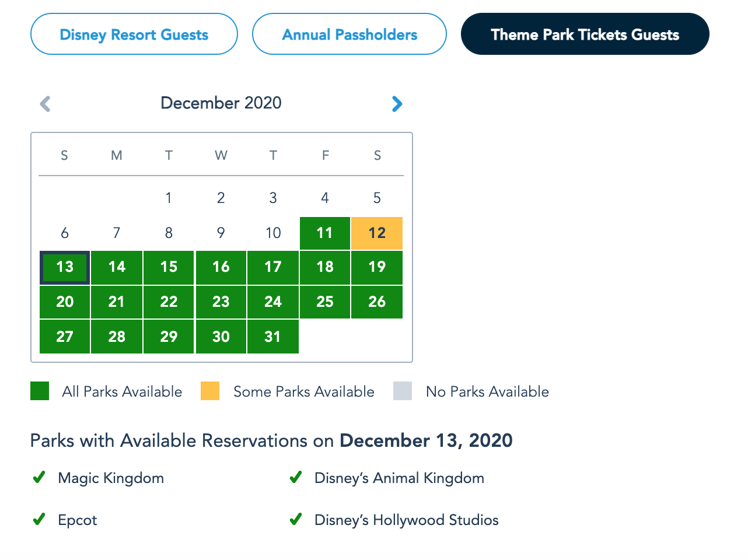Pick December 31 on the calendar
The height and width of the screenshot is (560, 748).
point(272,337)
